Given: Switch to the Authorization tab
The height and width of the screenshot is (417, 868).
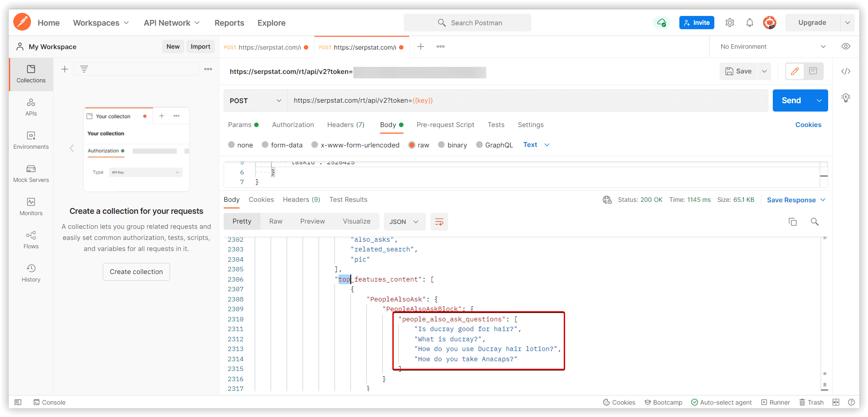Looking at the screenshot, I should pyautogui.click(x=293, y=125).
